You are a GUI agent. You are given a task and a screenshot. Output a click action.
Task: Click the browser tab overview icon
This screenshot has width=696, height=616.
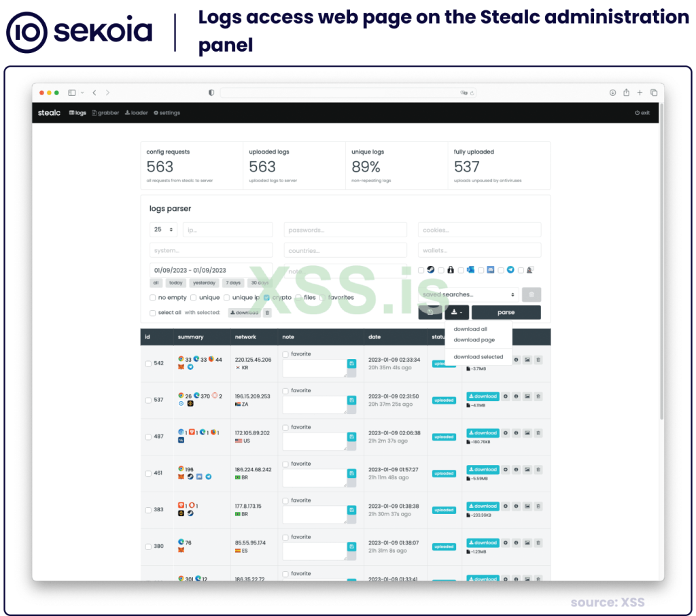(654, 93)
